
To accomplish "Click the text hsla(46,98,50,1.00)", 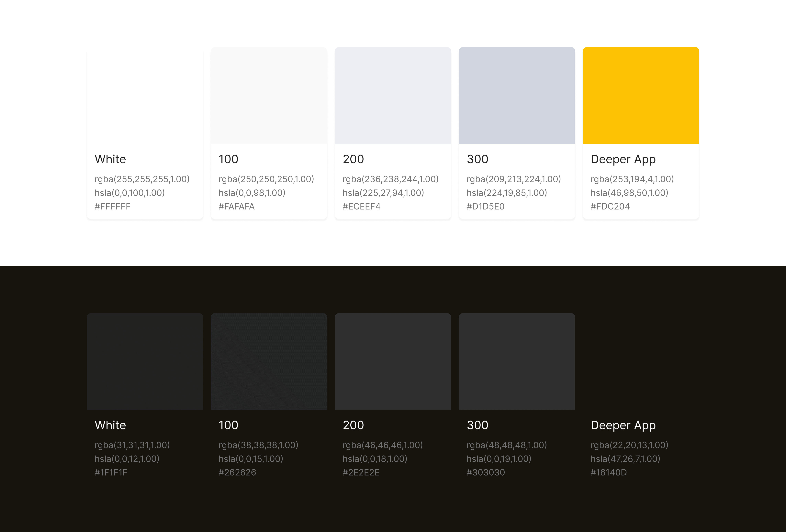I will 629,193.
